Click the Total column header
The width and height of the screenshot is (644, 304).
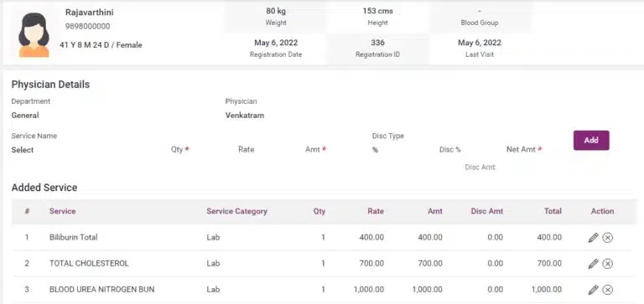pos(553,211)
